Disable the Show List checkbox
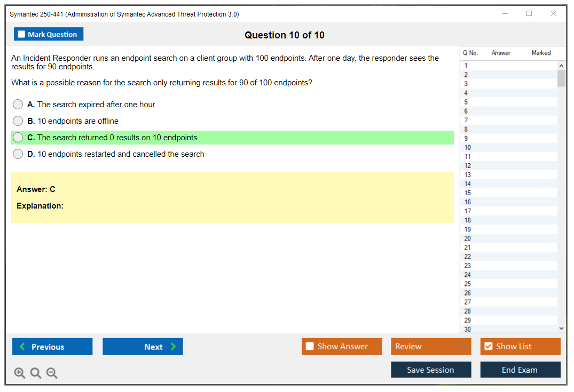This screenshot has height=392, width=574. pyautogui.click(x=488, y=347)
